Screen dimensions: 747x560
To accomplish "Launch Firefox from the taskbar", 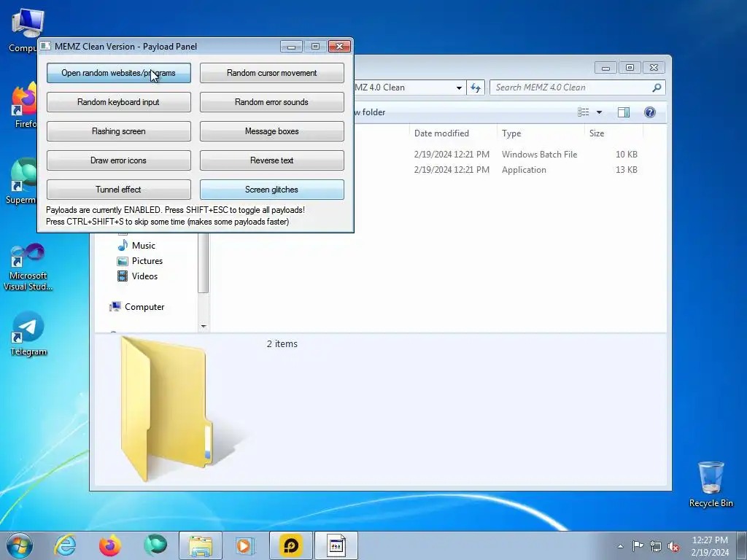I will (109, 545).
